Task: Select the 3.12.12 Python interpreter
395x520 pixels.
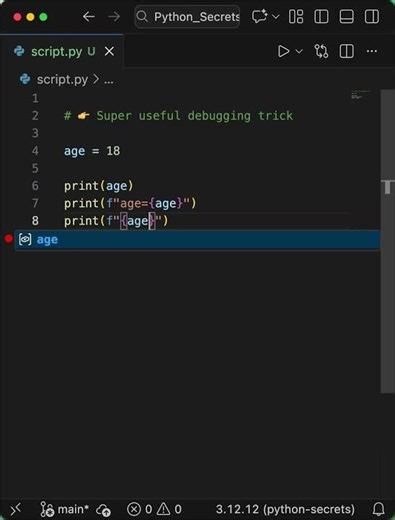Action: click(x=285, y=509)
